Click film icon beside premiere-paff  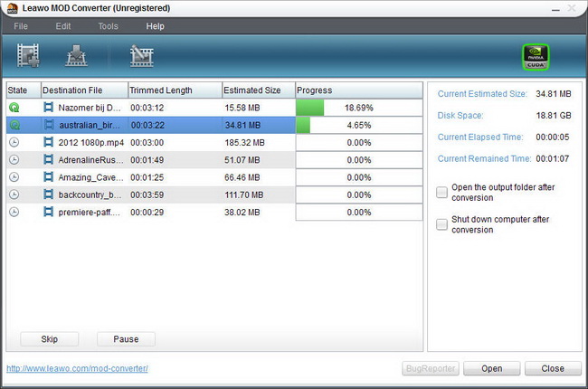[x=48, y=212]
